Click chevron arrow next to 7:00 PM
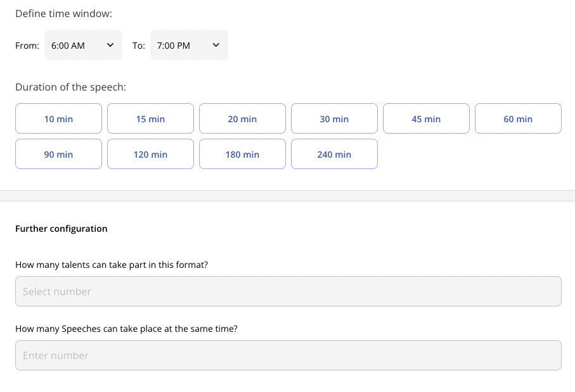 pyautogui.click(x=216, y=45)
